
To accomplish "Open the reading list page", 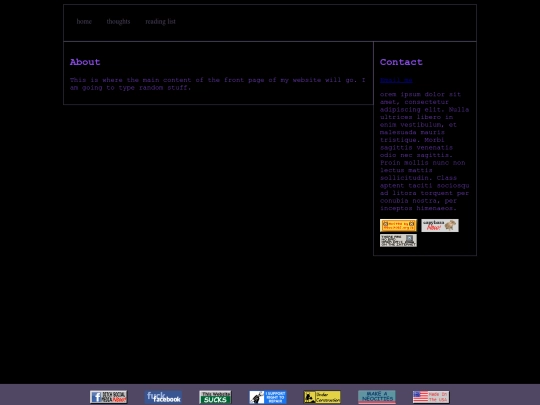I will pos(160,21).
